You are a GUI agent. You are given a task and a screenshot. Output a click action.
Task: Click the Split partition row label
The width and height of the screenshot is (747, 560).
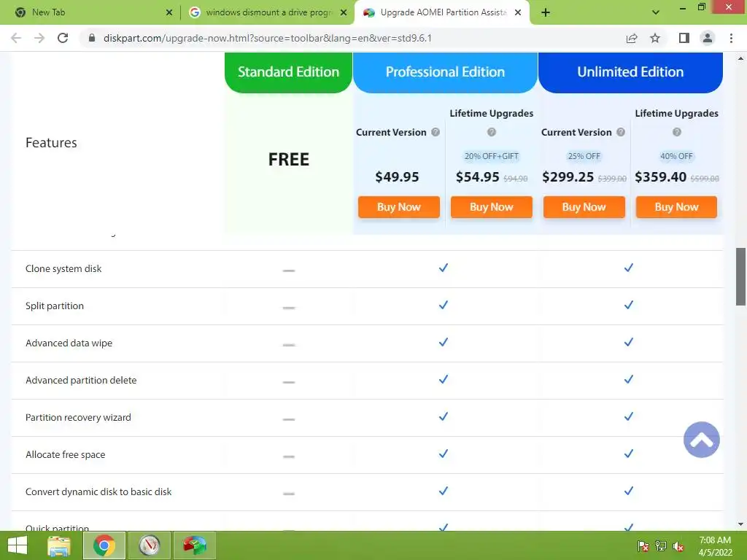(54, 306)
